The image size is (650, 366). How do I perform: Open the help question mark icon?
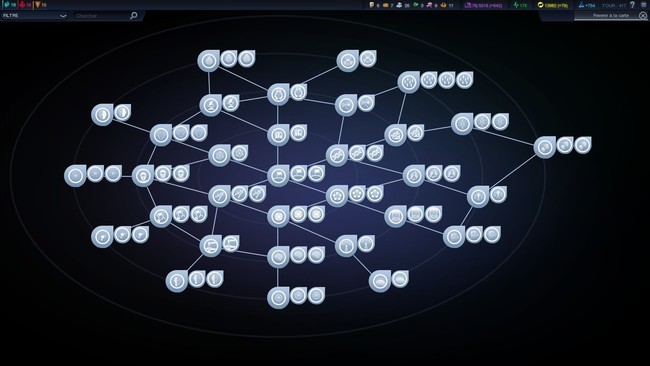coord(632,5)
